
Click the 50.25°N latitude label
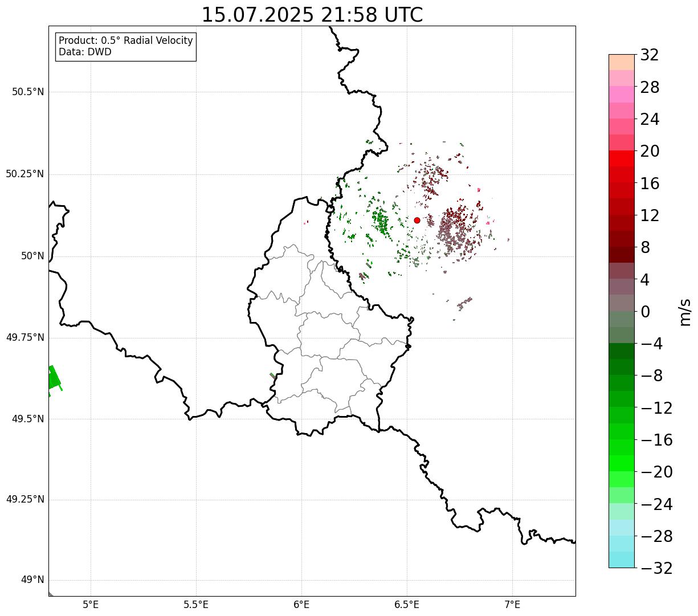point(25,174)
